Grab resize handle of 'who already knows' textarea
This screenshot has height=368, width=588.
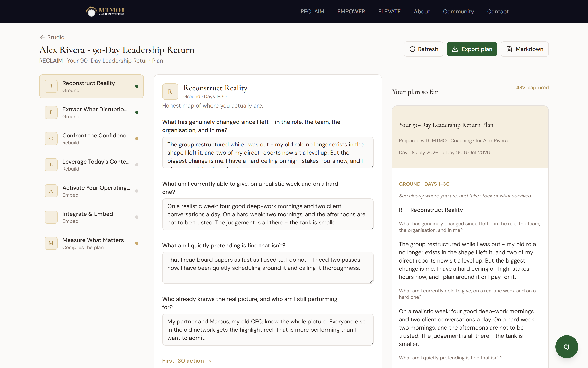click(371, 343)
